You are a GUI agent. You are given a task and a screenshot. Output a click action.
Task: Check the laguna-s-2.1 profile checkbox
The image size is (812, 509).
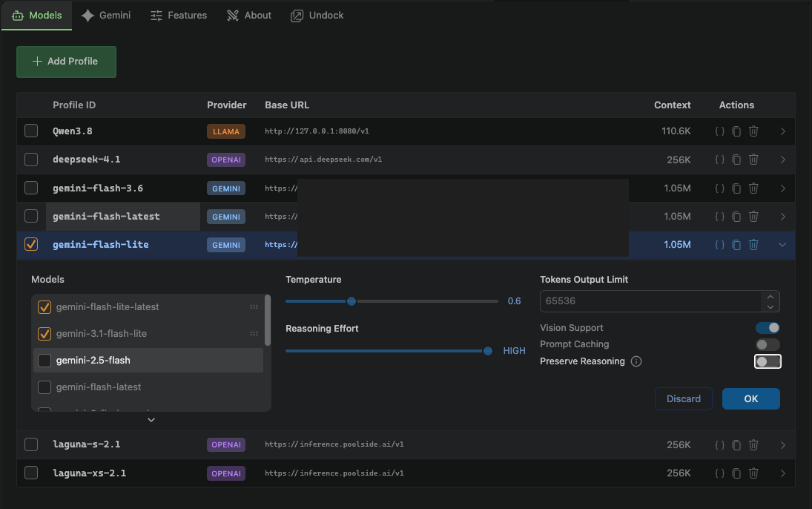(31, 444)
